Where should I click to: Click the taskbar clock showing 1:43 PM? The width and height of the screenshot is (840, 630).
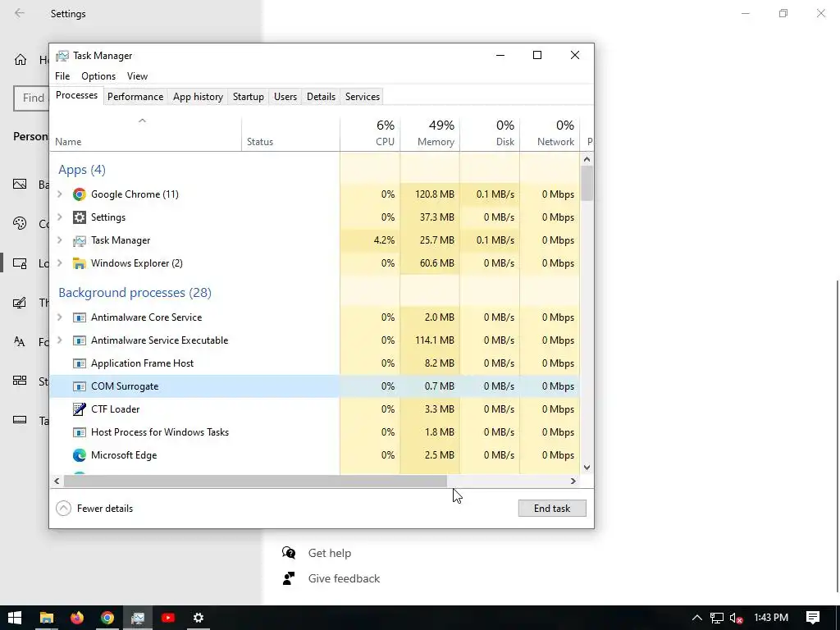[x=771, y=618]
